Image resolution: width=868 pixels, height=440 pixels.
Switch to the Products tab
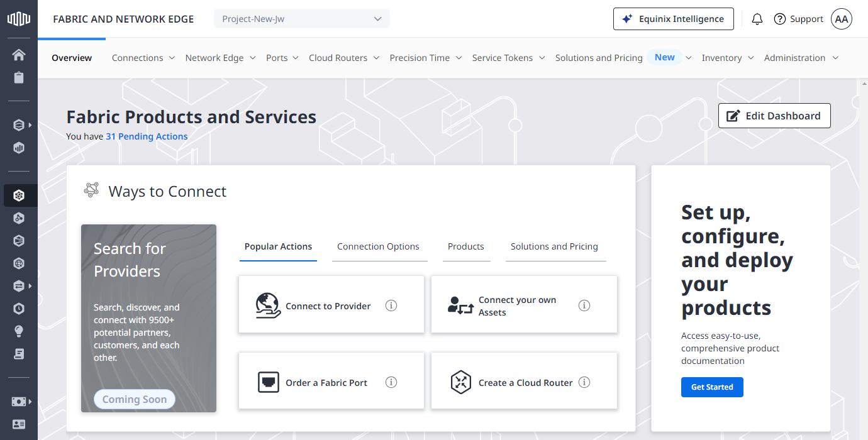[x=466, y=246]
